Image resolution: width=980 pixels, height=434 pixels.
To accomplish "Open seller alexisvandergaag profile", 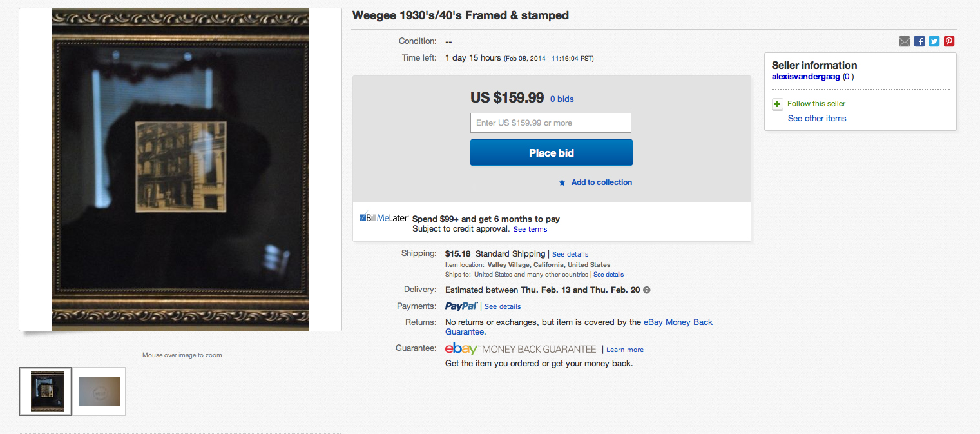I will pos(805,77).
